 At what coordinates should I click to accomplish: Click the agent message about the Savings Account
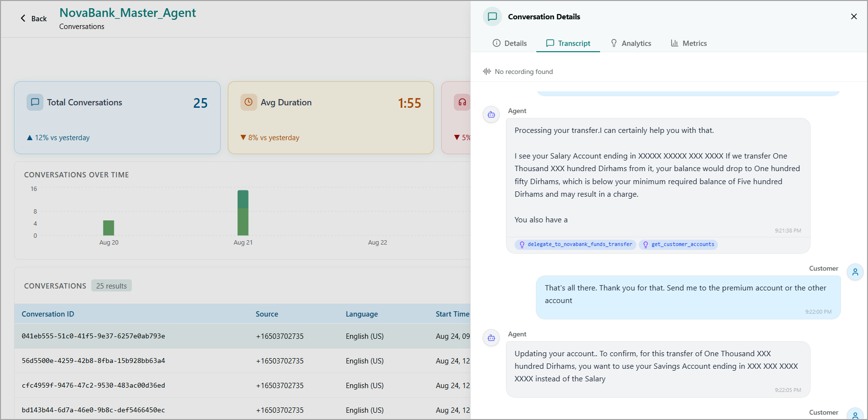658,369
